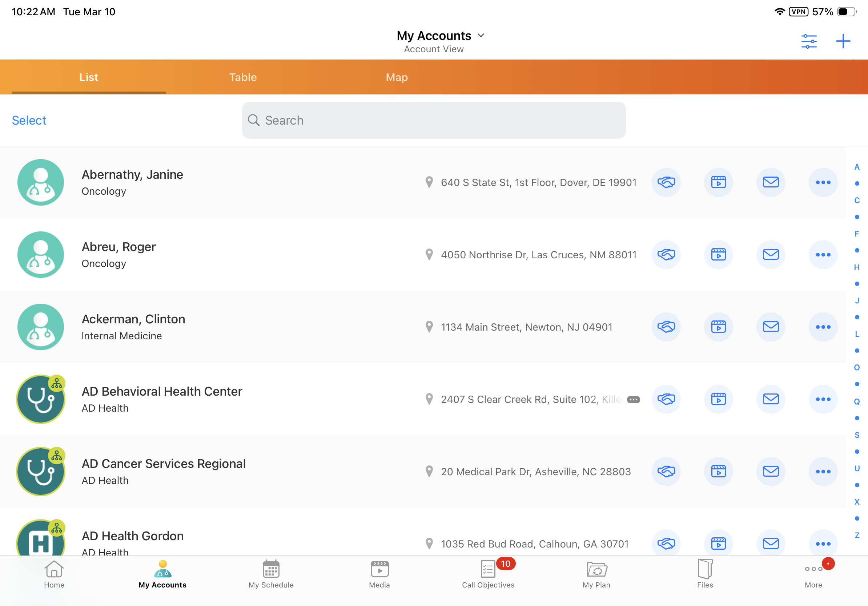Click the Search field
The height and width of the screenshot is (606, 868).
(434, 121)
